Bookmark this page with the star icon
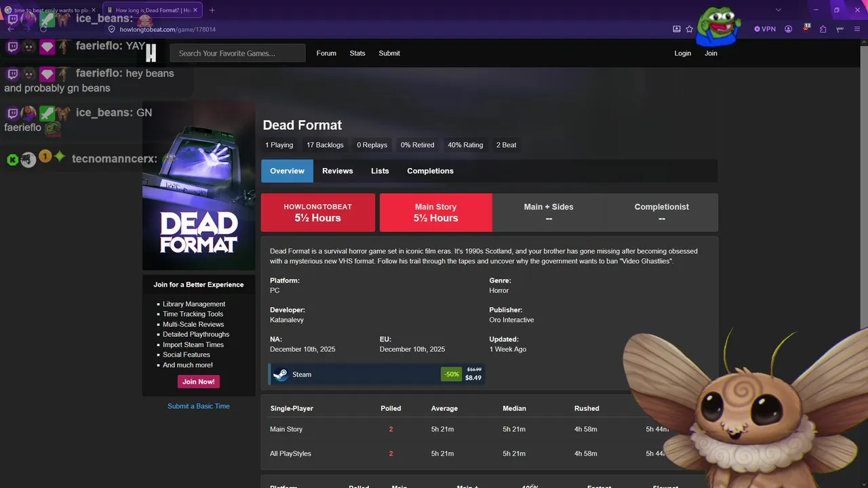Image resolution: width=868 pixels, height=488 pixels. point(690,29)
